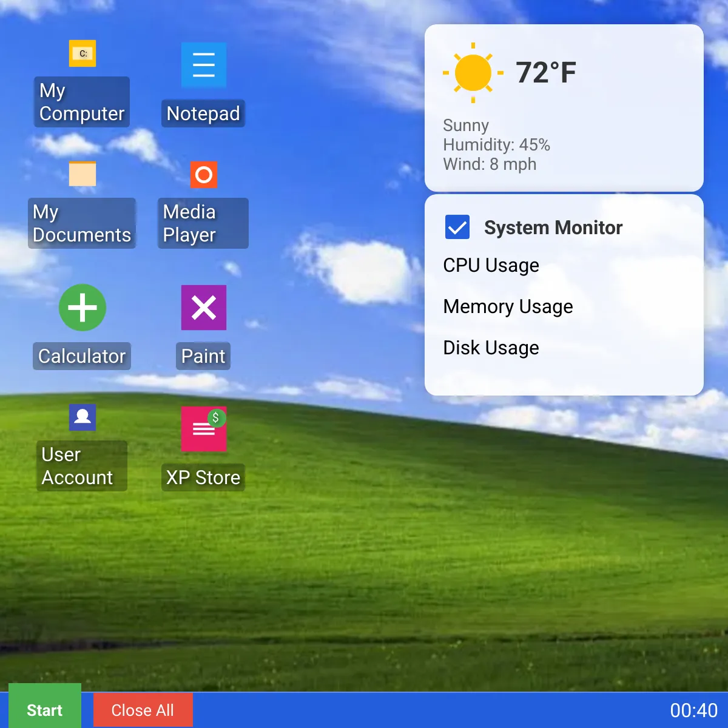Uncheck the System Monitor checkbox

click(x=457, y=227)
